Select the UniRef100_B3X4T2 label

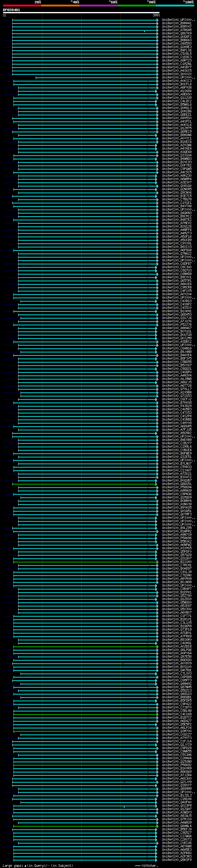point(177,477)
